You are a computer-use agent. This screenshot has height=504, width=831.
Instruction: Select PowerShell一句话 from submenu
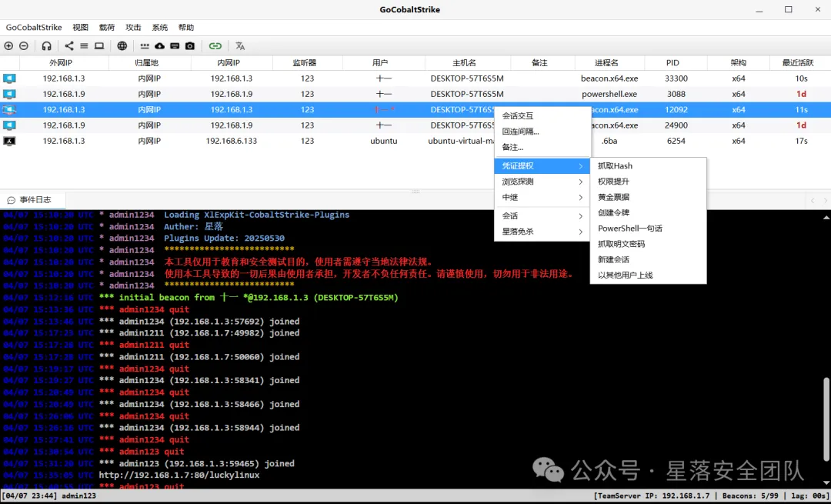click(x=648, y=229)
